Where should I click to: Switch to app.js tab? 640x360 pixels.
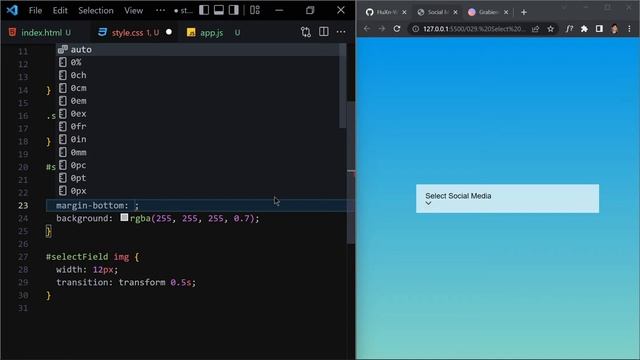coord(211,32)
